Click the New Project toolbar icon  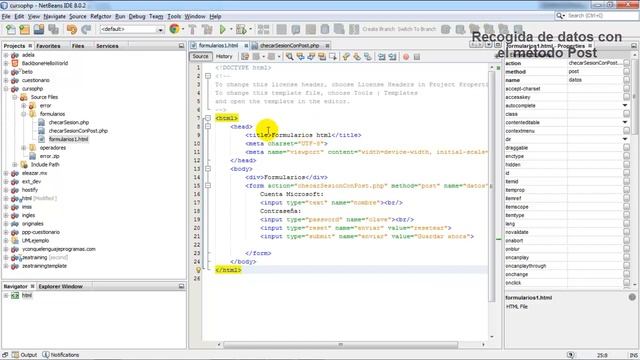point(24,29)
